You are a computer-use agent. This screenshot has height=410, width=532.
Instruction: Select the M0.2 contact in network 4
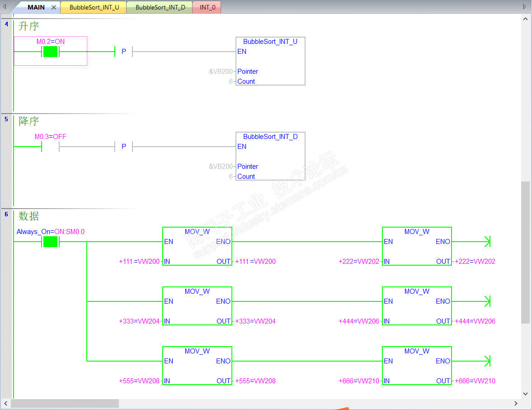tap(51, 52)
